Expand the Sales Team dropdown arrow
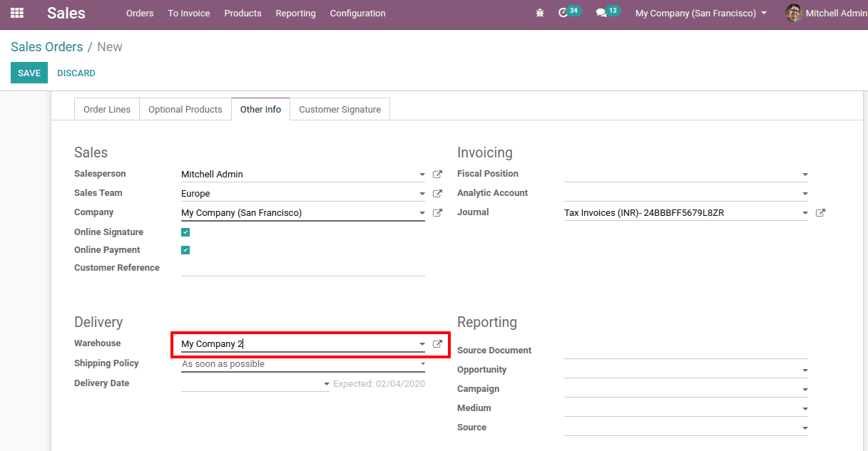 [422, 194]
